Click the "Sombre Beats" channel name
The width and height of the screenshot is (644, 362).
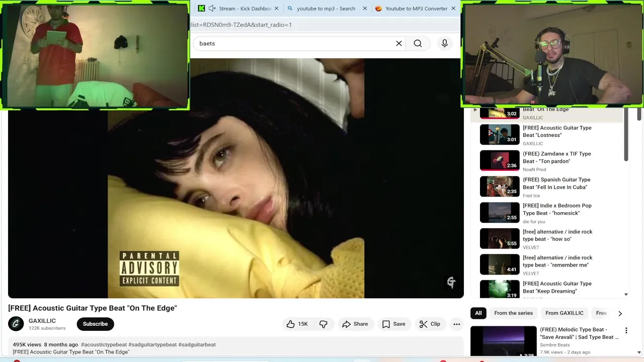click(555, 345)
